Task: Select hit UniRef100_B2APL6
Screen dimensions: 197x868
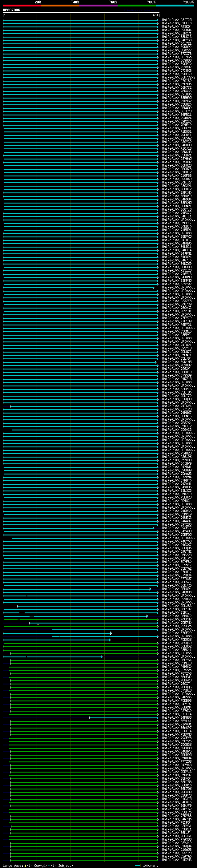Action: (177, 389)
